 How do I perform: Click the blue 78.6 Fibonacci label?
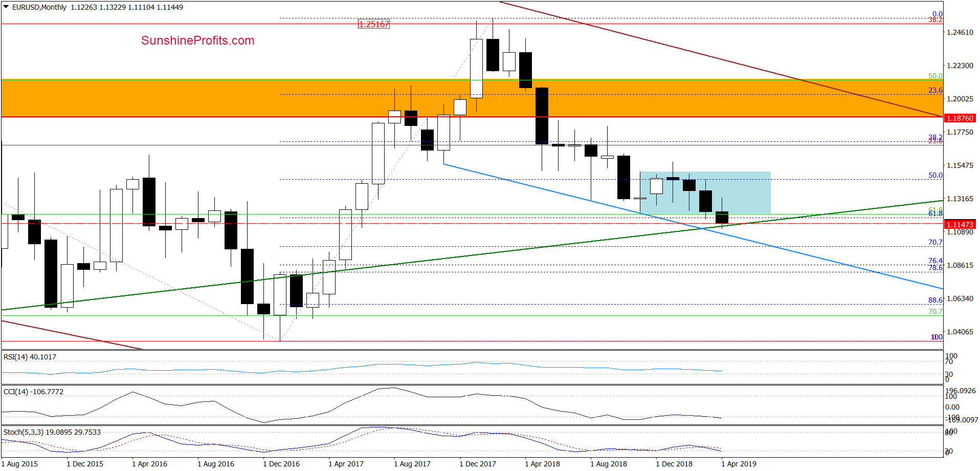tap(935, 268)
